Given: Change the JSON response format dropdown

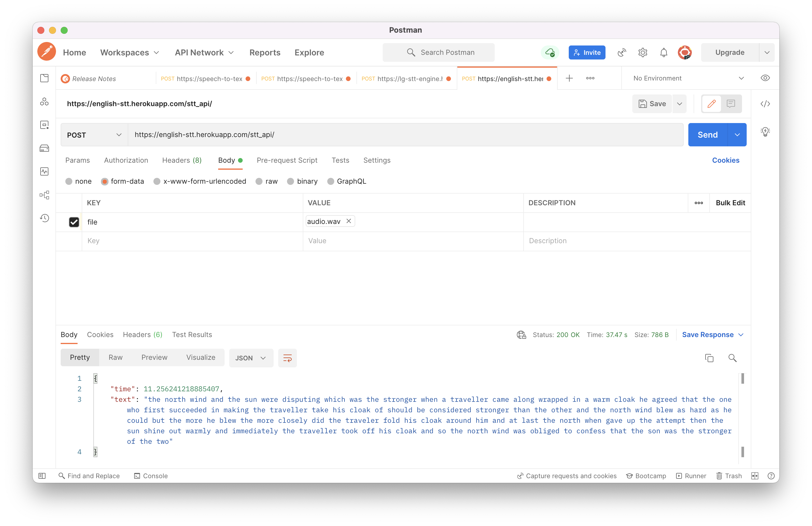Looking at the screenshot, I should (x=251, y=358).
